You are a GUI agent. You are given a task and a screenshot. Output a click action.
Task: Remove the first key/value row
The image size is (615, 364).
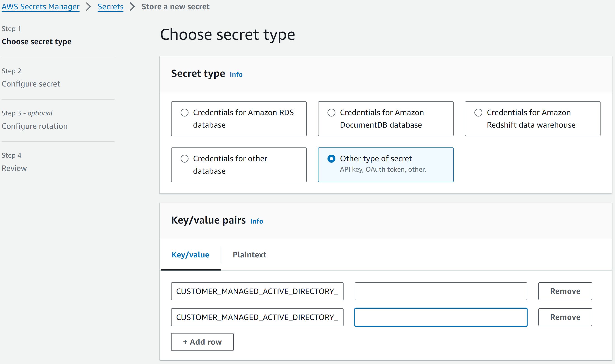click(565, 291)
